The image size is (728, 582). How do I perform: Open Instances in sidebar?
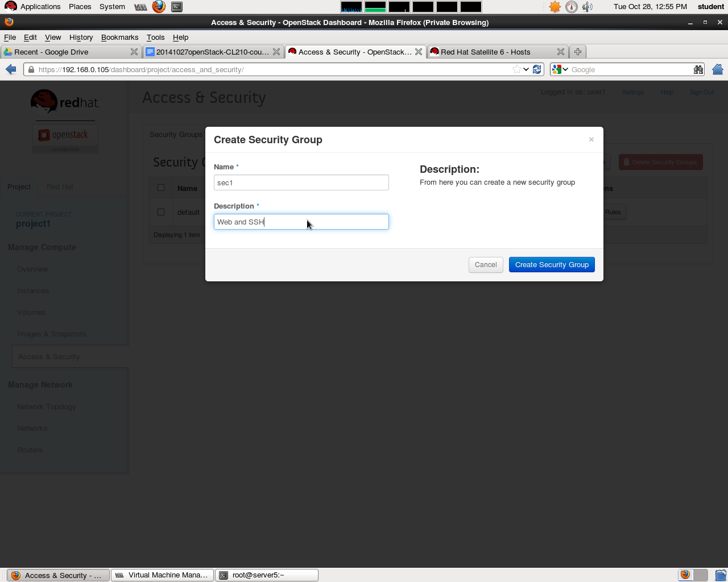coord(33,291)
